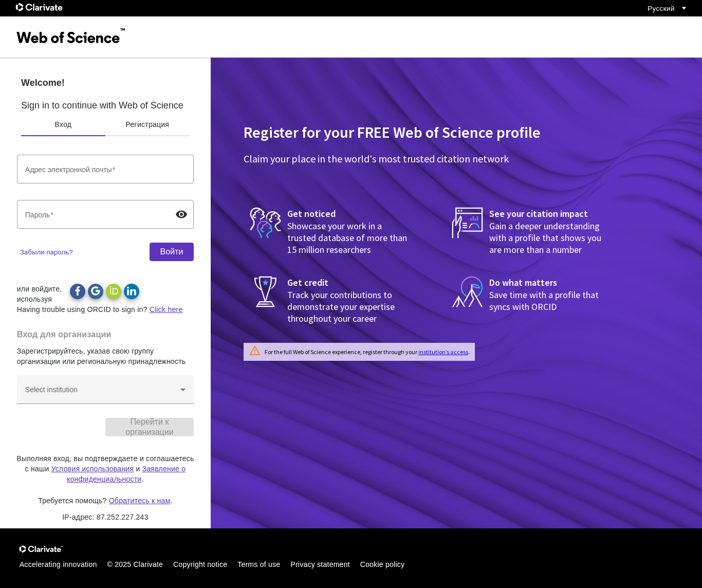Click the Вход для организации heading
This screenshot has height=588, width=702.
64,334
